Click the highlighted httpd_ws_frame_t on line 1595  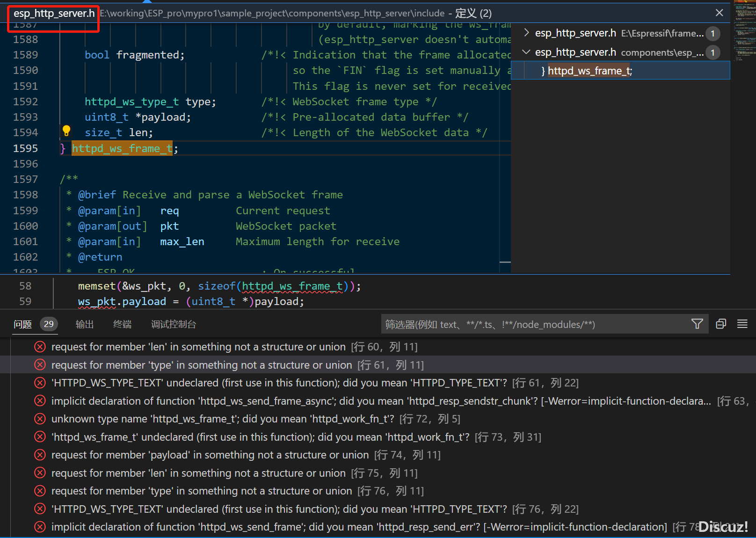coord(122,148)
